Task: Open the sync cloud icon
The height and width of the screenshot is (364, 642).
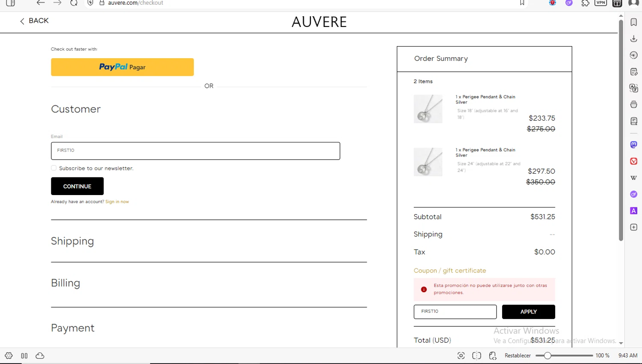Action: click(40, 356)
